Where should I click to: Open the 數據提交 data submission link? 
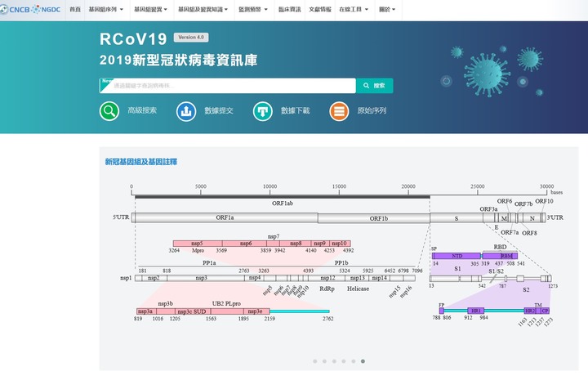[x=219, y=110]
